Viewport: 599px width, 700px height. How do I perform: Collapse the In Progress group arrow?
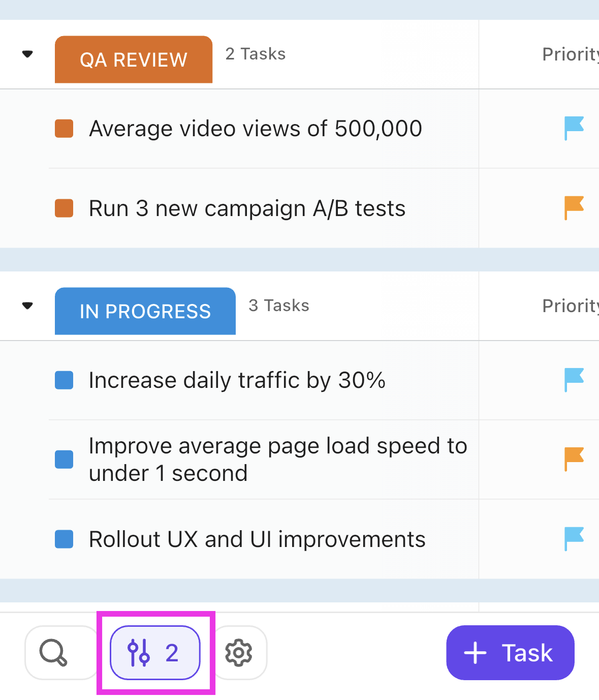point(28,306)
